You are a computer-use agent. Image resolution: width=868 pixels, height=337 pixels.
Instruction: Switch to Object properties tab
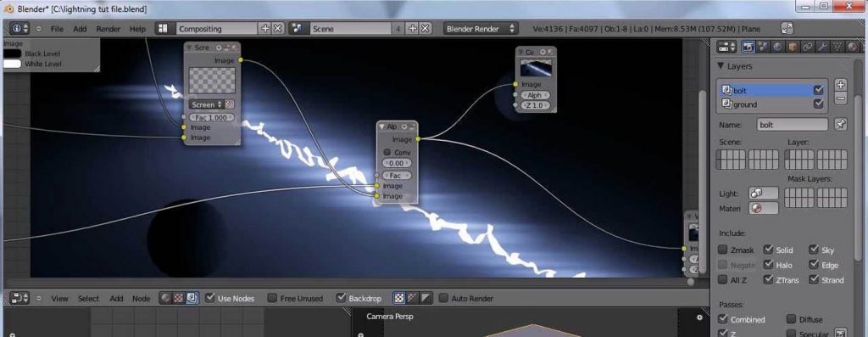pos(793,48)
